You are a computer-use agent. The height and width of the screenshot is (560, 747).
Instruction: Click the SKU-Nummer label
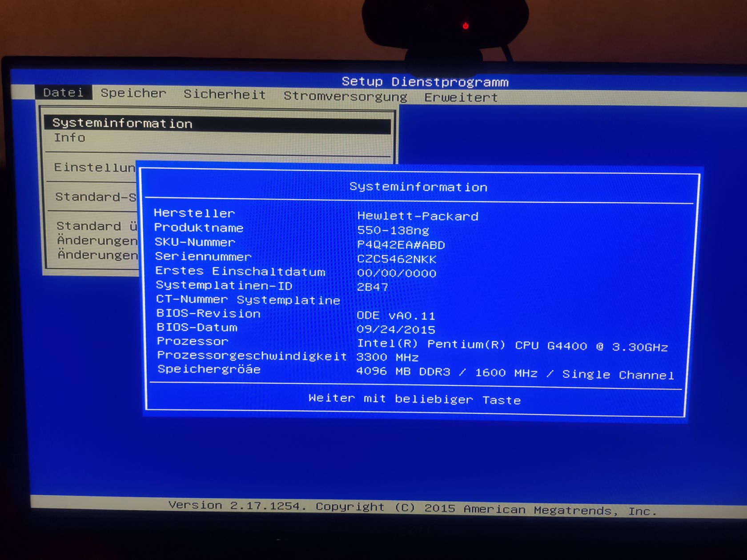click(x=195, y=242)
